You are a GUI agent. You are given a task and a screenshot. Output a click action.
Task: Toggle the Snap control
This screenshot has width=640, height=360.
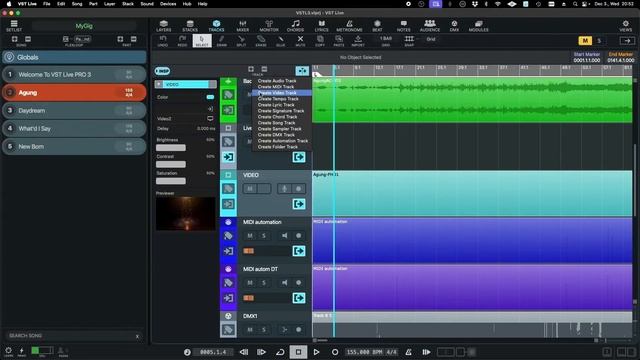(409, 41)
